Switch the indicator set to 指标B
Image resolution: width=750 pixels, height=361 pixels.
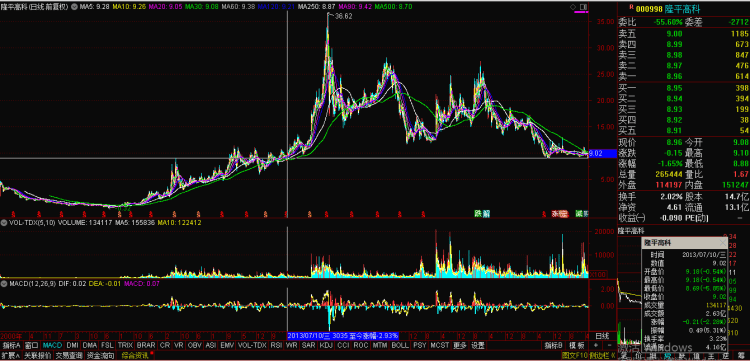553,345
